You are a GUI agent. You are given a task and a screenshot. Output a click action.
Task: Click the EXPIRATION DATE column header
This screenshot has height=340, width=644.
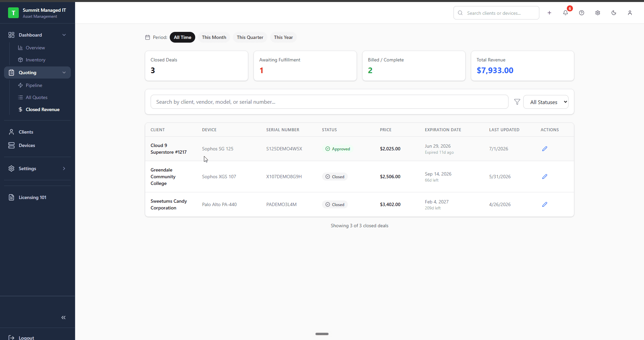(x=443, y=130)
